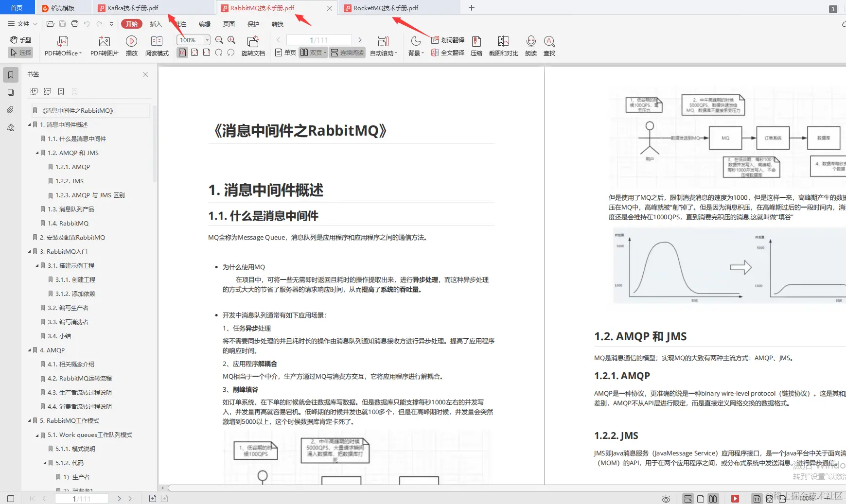Convert with PDF转图片 tool
This screenshot has height=504, width=846.
pos(104,46)
